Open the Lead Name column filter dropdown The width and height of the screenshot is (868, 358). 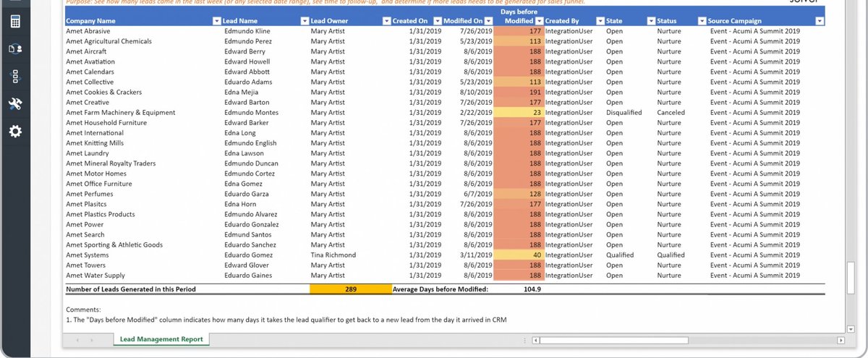pyautogui.click(x=304, y=22)
